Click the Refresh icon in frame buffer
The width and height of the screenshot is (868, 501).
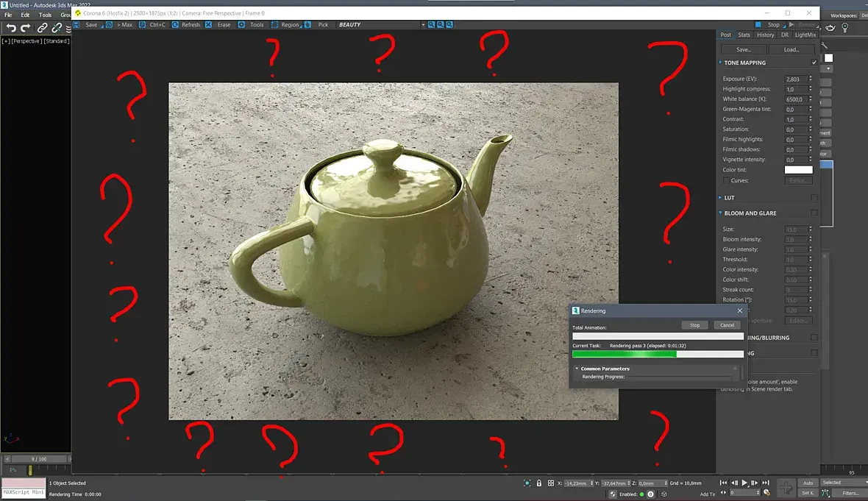pos(175,25)
